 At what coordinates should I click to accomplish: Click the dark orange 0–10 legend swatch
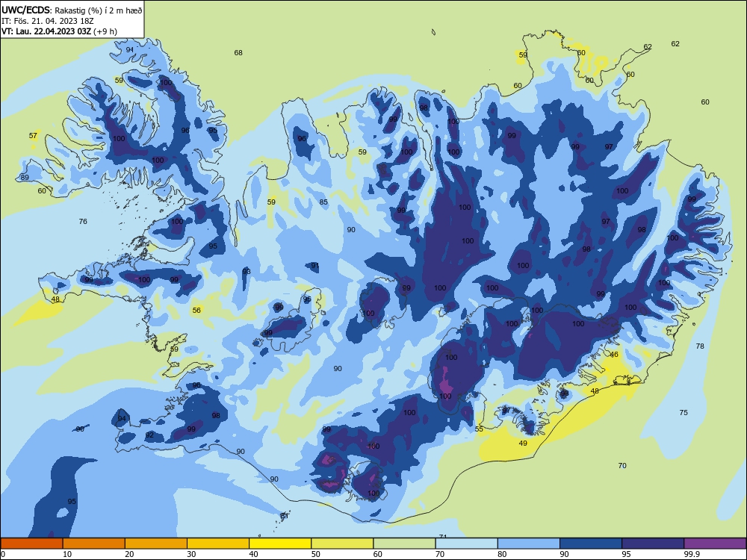[x=31, y=544]
